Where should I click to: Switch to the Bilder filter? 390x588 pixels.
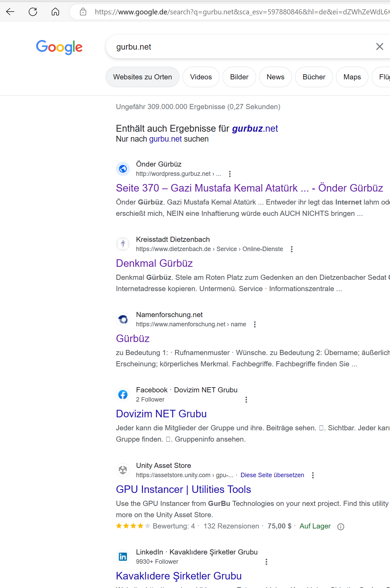pyautogui.click(x=239, y=77)
